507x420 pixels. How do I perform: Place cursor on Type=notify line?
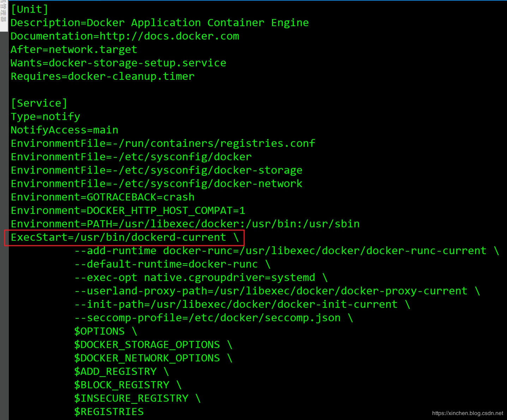tap(46, 117)
